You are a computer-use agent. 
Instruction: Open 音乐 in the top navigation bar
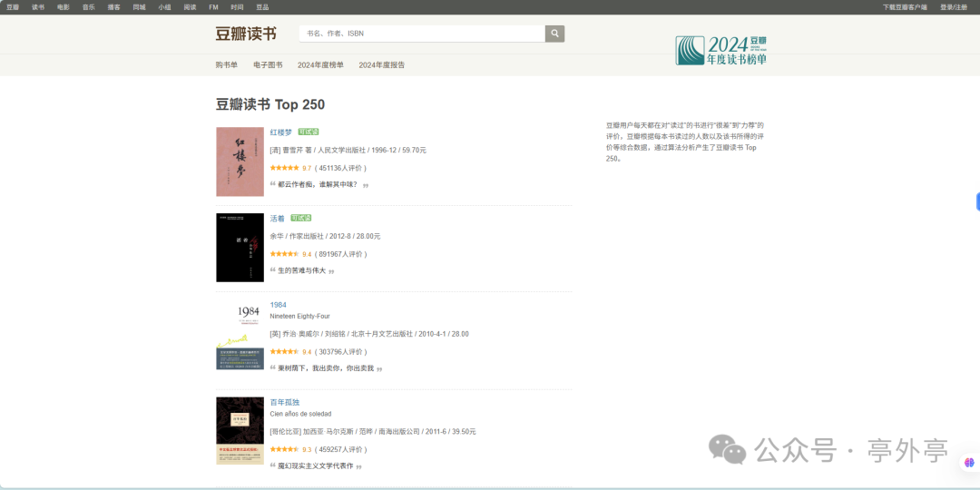[x=89, y=7]
